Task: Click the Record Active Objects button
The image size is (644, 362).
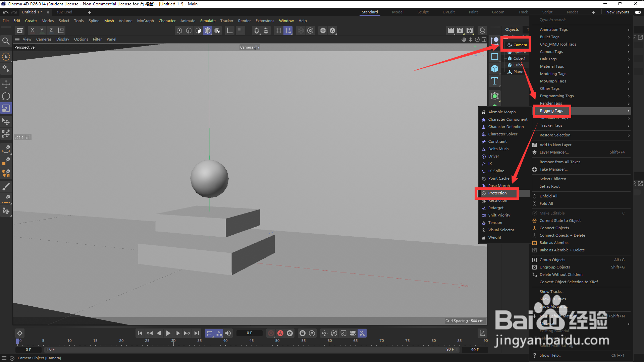Action: tap(271, 333)
